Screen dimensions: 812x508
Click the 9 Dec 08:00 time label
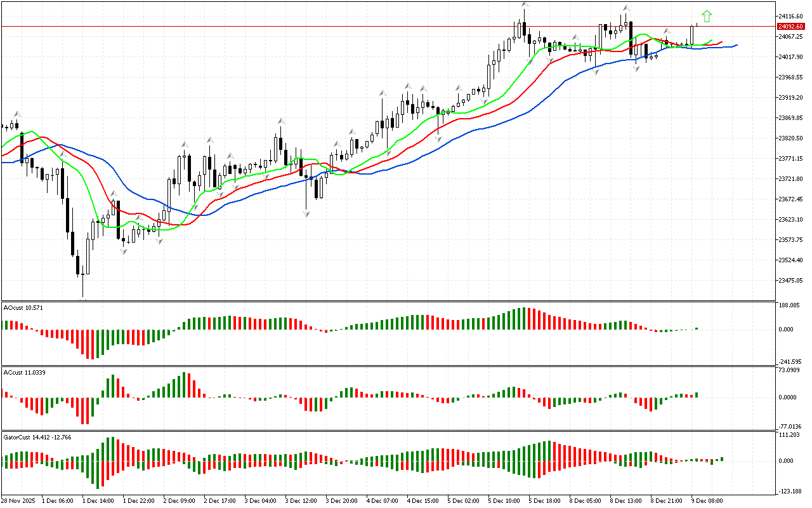point(707,500)
